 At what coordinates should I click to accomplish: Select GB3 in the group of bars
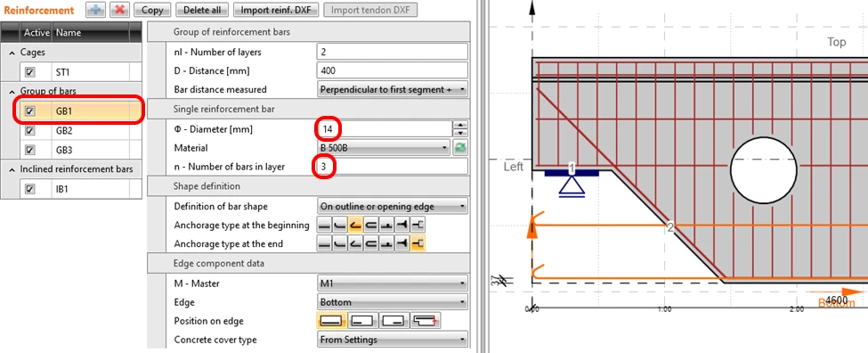(x=65, y=150)
